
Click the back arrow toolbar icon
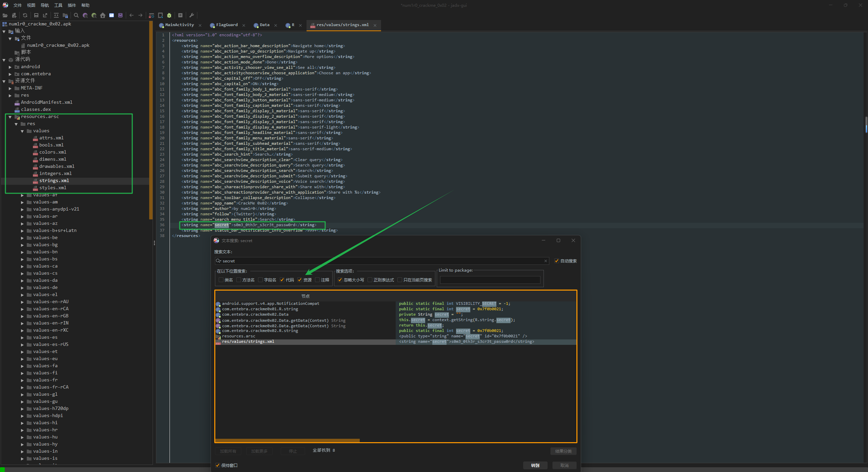pos(132,15)
